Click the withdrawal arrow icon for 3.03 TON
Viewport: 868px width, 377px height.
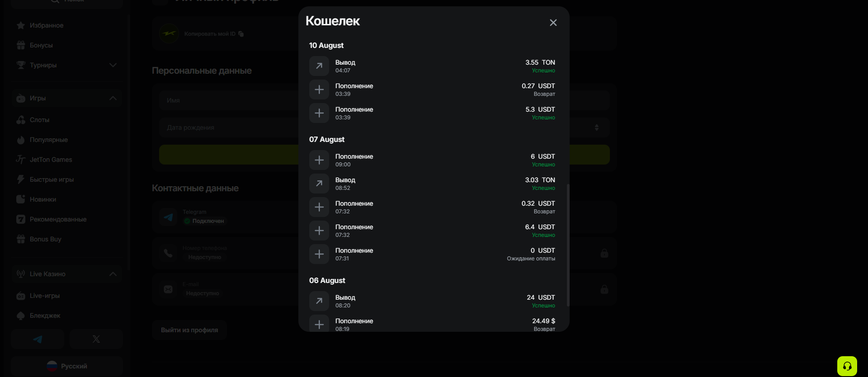pyautogui.click(x=319, y=184)
